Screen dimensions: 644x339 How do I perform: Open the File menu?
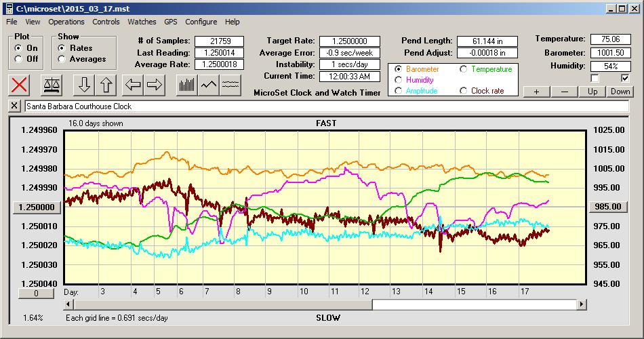click(x=12, y=22)
